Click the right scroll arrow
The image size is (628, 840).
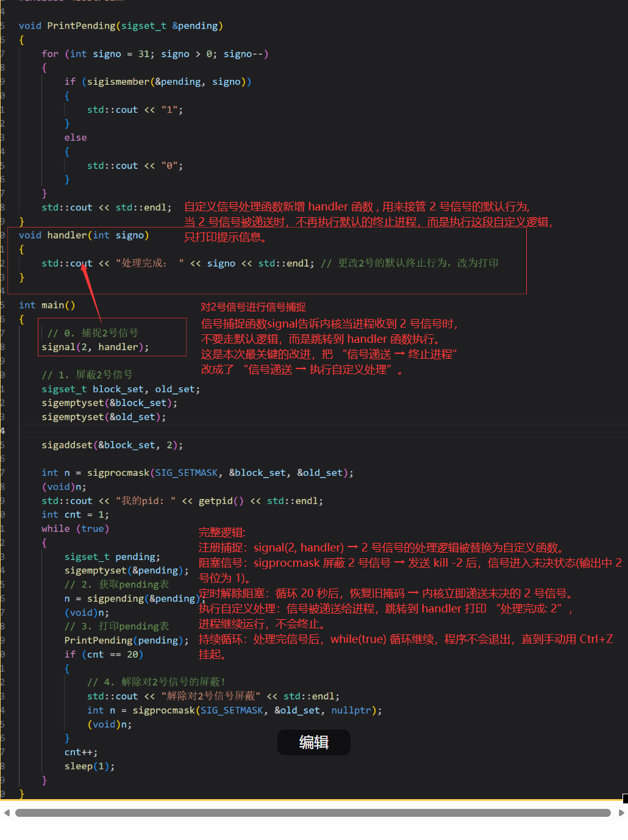click(621, 813)
